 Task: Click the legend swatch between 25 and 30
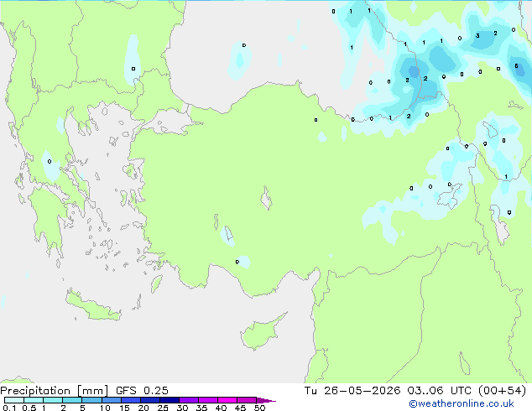click(x=169, y=400)
